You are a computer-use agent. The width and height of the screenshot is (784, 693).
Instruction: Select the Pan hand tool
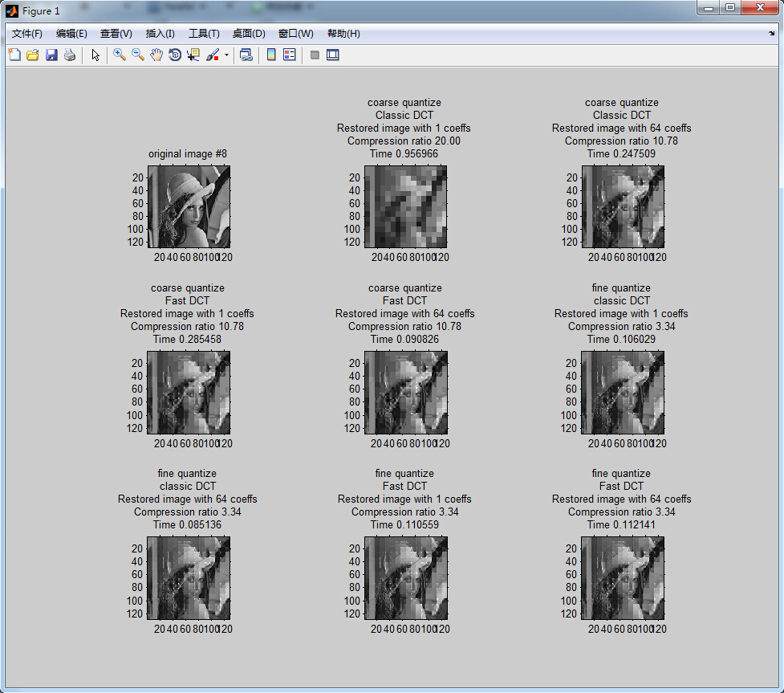pos(156,55)
